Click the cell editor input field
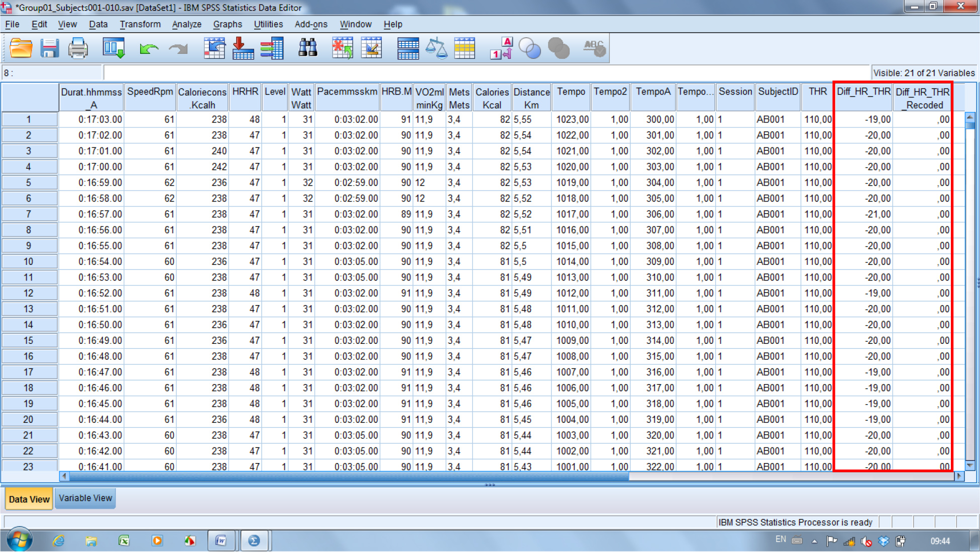 tap(482, 73)
